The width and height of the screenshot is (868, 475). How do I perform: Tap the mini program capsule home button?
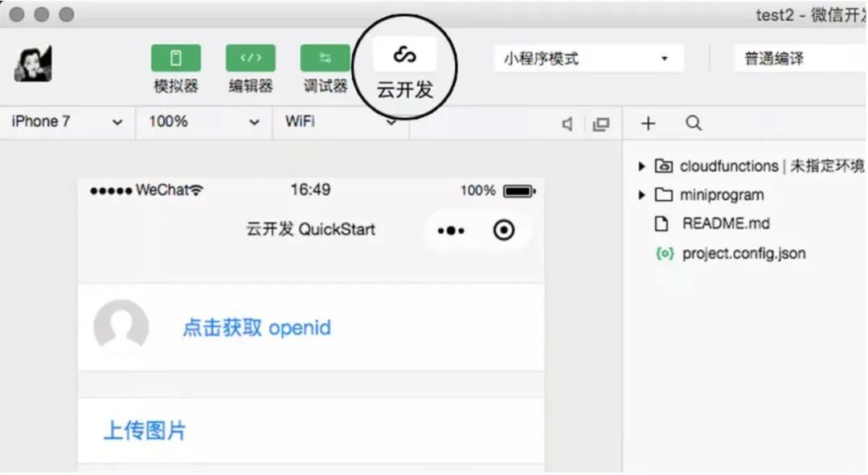coord(506,230)
